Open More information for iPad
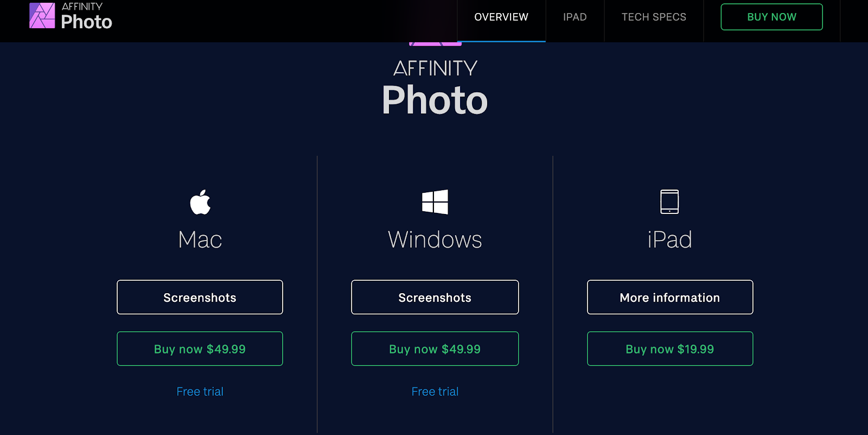 pos(670,297)
